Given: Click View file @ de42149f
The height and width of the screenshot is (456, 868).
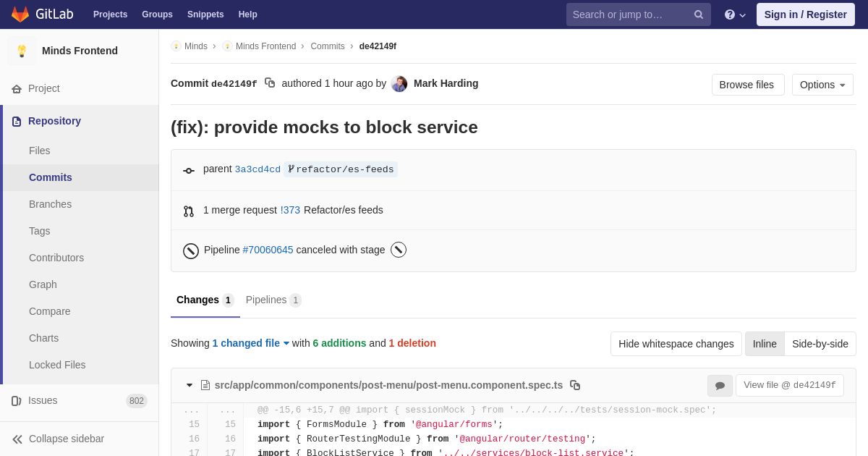Looking at the screenshot, I should pos(790,385).
